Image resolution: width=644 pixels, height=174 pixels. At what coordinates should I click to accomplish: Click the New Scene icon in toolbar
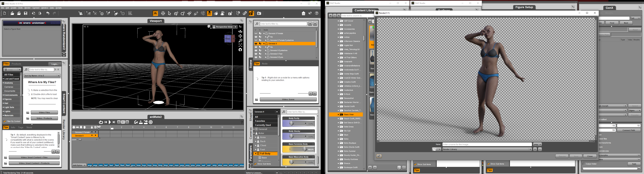5,14
